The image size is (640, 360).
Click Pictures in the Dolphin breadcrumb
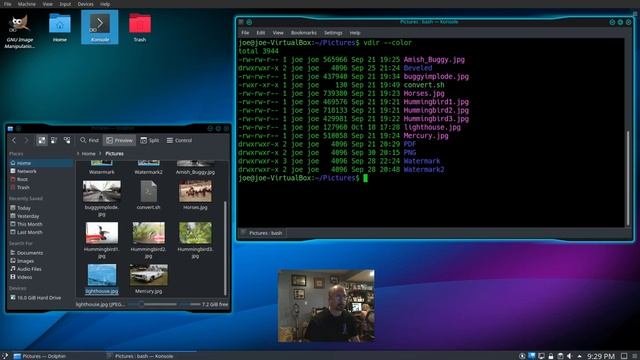[x=114, y=154]
